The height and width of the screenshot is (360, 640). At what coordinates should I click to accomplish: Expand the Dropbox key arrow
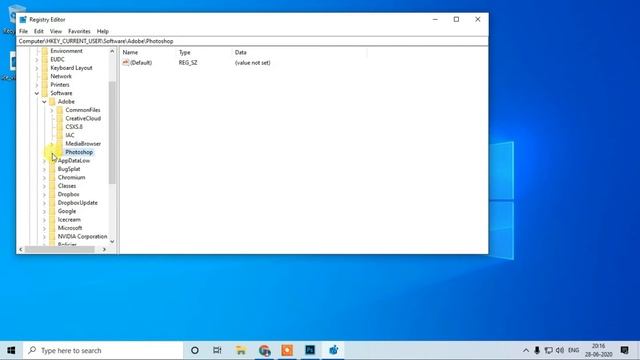(44, 194)
